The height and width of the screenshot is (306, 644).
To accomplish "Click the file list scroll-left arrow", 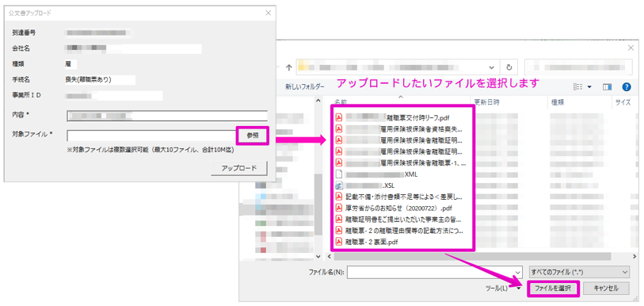I will coord(329,257).
